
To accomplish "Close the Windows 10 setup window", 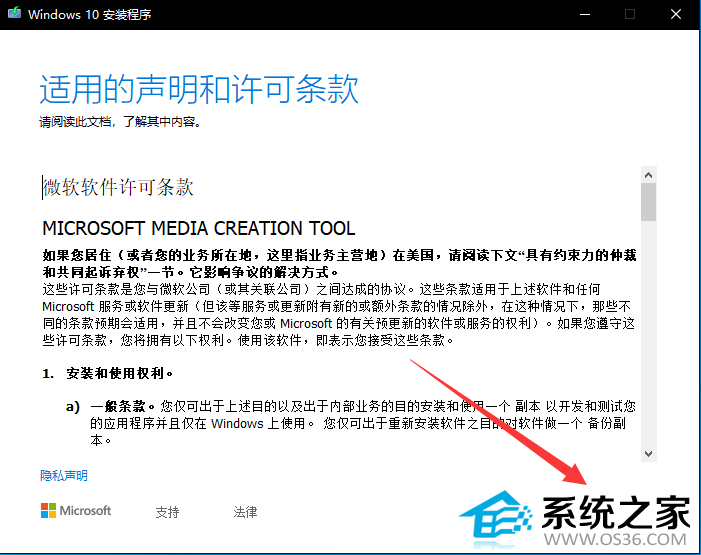I will [676, 14].
